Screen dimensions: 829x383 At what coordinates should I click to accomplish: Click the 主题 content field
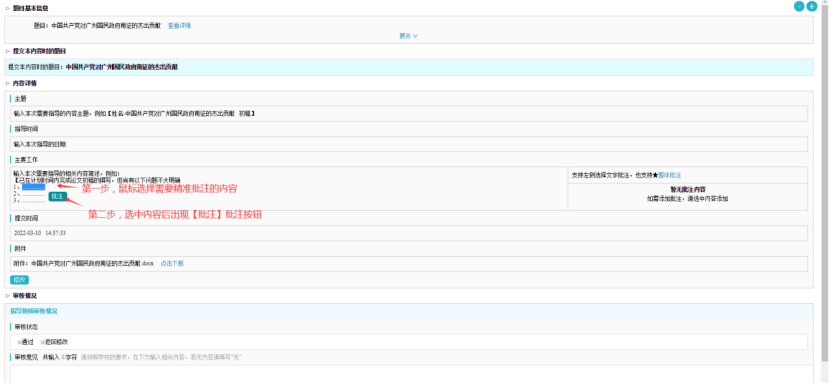[x=409, y=114]
